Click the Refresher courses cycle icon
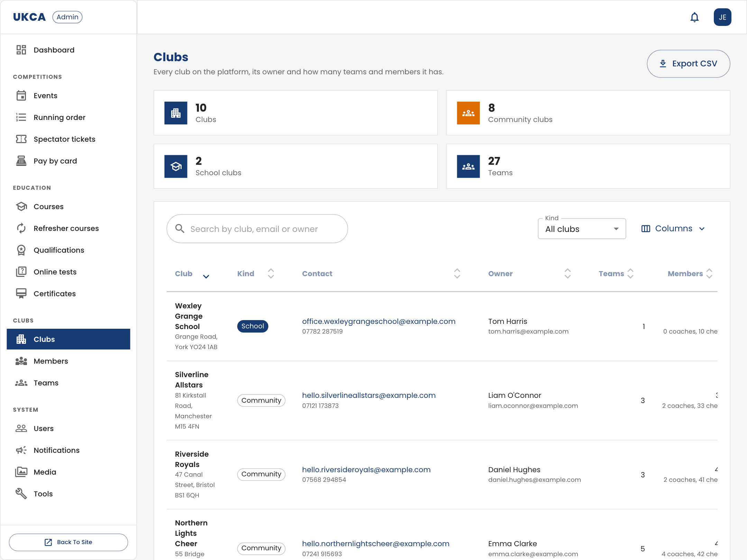The width and height of the screenshot is (747, 560). (21, 228)
